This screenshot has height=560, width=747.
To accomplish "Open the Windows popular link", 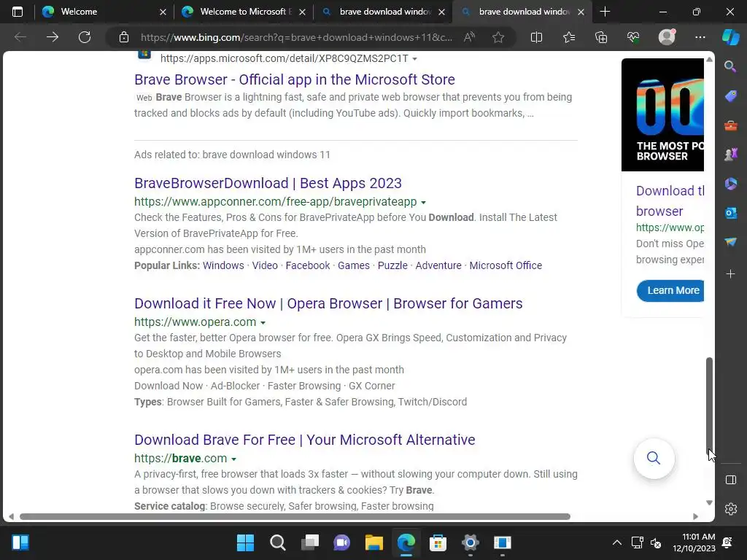I will point(223,265).
